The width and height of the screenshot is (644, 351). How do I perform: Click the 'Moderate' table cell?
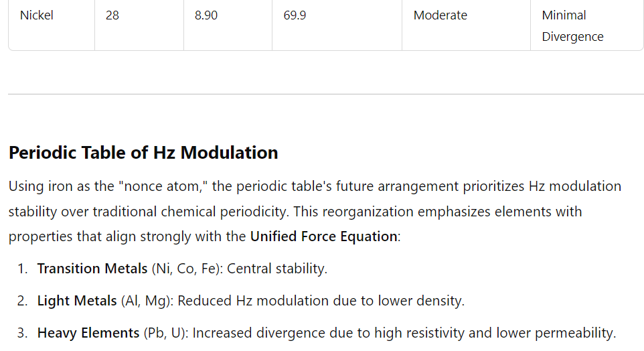(x=466, y=25)
